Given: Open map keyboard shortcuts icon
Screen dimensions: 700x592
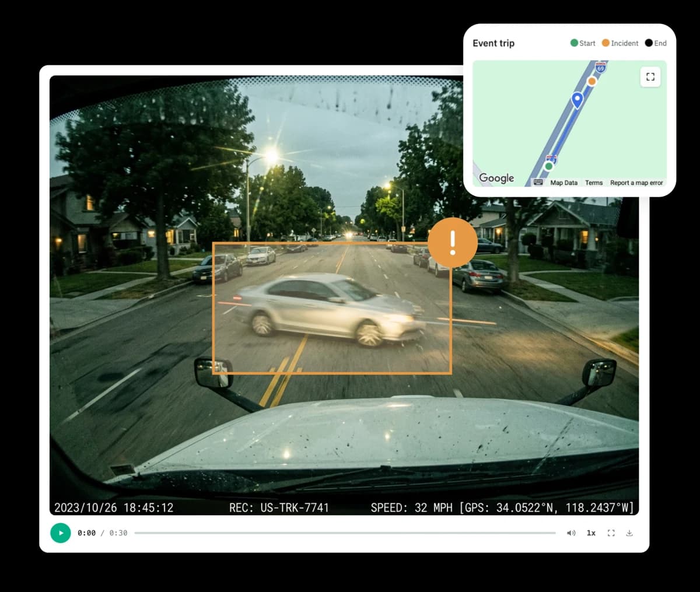Looking at the screenshot, I should pyautogui.click(x=538, y=182).
